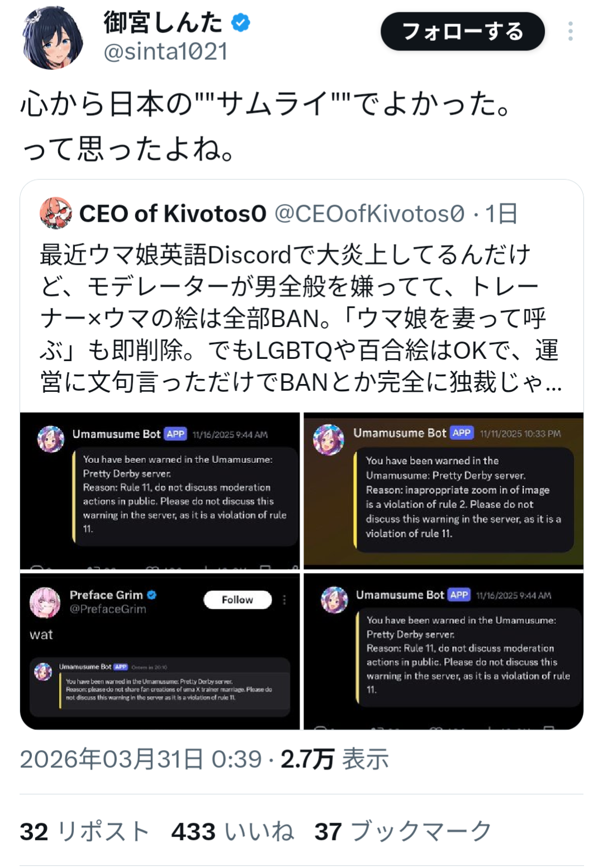This screenshot has width=603, height=868.
Task: View bottom-right Rule 11 warning image
Action: tap(444, 651)
